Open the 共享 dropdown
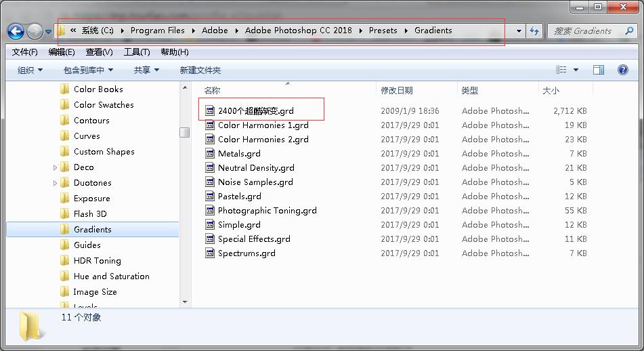 click(146, 70)
